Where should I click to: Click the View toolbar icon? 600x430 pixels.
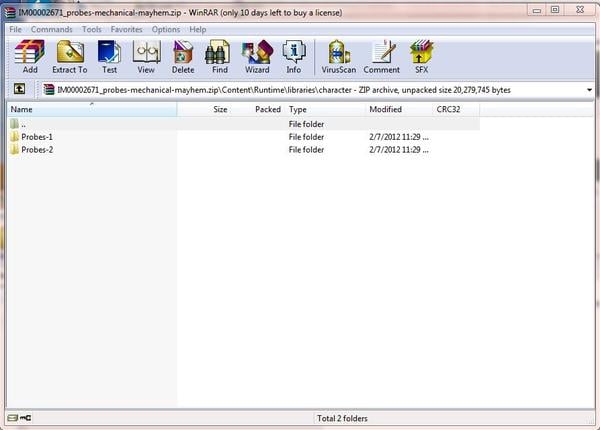[146, 57]
